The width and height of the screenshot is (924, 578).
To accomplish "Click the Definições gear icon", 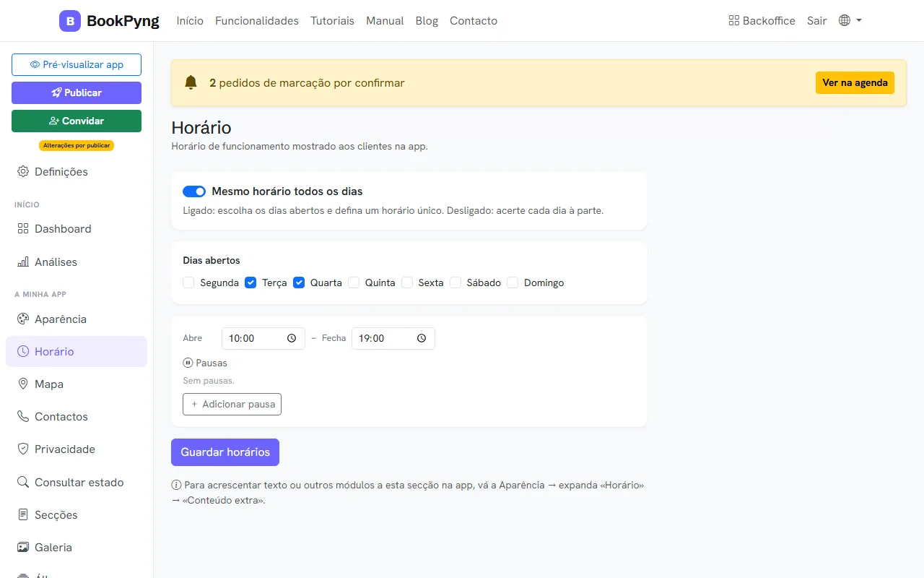I will click(22, 171).
